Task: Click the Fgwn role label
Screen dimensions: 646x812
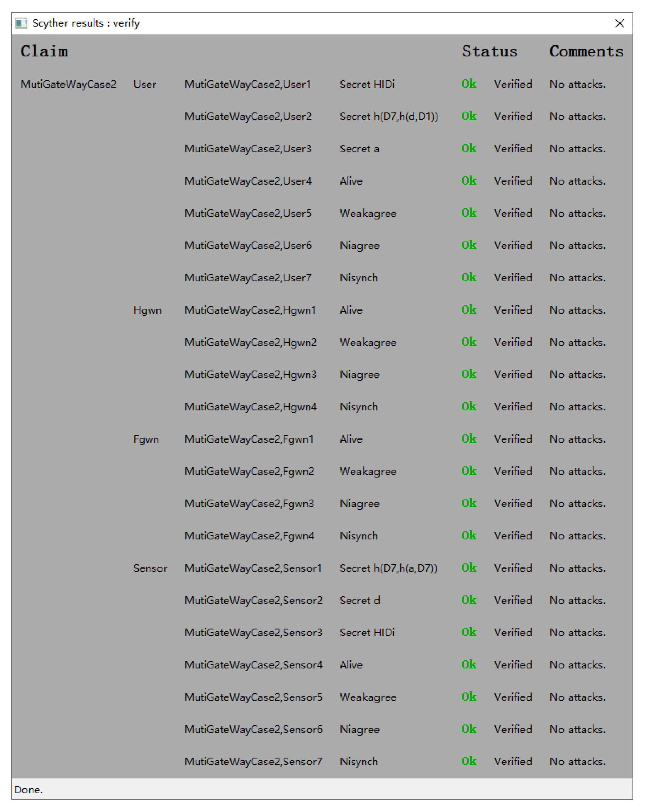Action: (x=146, y=439)
